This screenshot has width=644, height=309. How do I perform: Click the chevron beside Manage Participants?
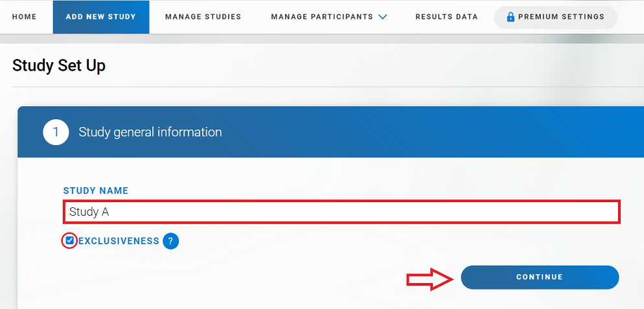(382, 17)
